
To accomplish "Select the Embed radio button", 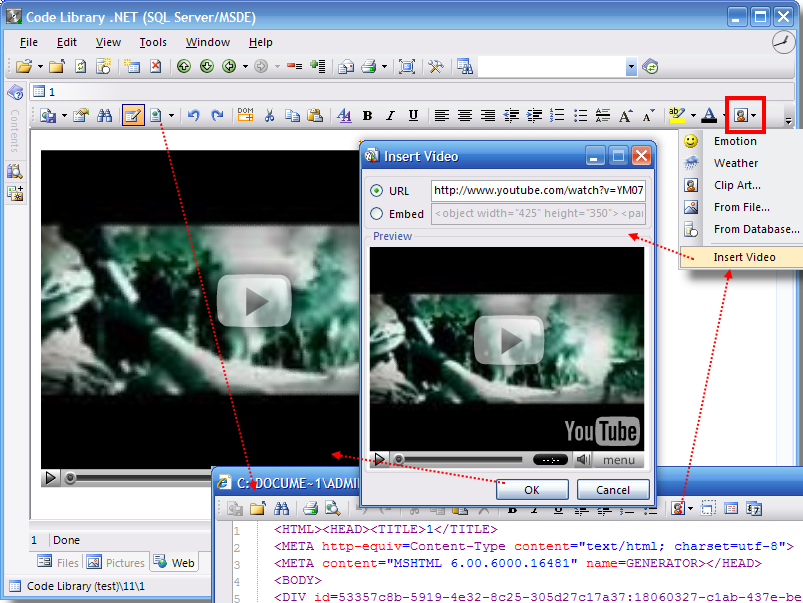I will pos(376,214).
